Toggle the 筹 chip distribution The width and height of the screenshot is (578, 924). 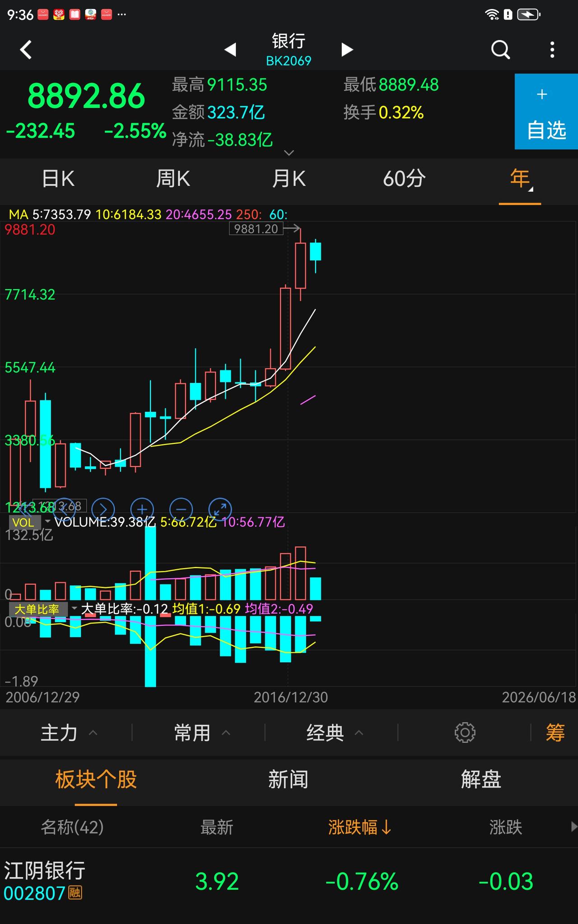click(555, 733)
